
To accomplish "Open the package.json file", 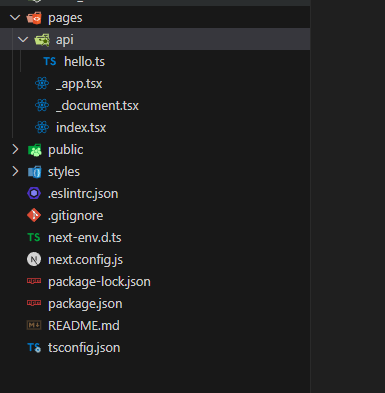I will [x=85, y=304].
